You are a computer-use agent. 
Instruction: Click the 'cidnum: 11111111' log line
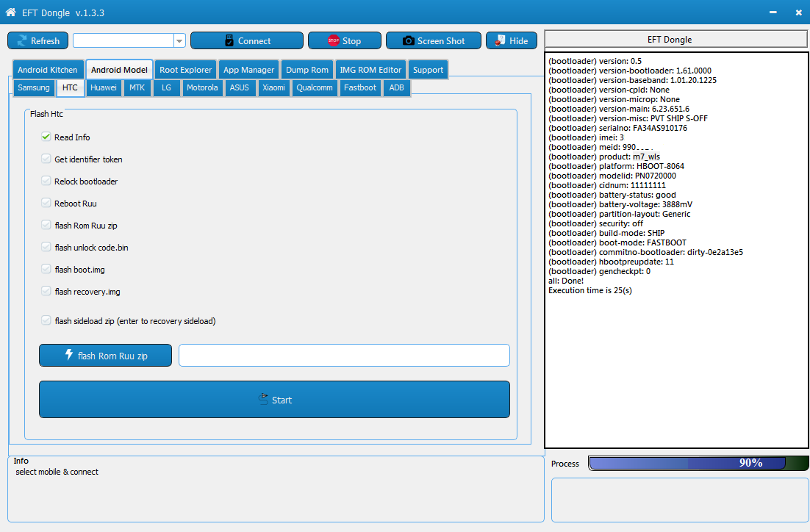[607, 185]
